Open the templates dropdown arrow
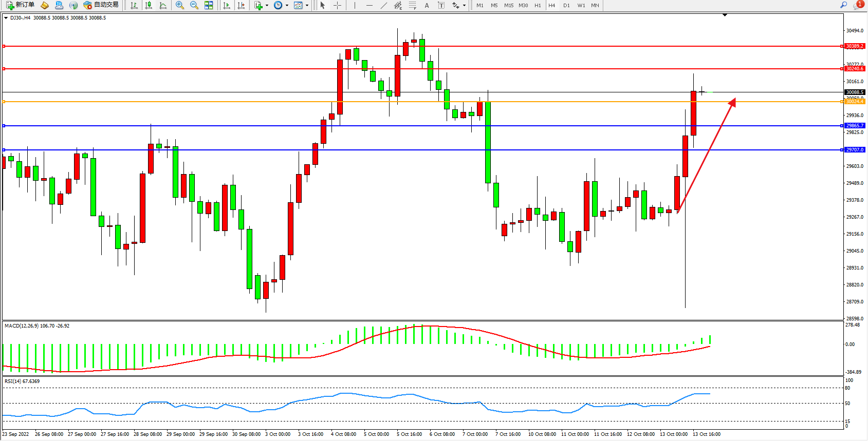The image size is (868, 441). coord(307,6)
